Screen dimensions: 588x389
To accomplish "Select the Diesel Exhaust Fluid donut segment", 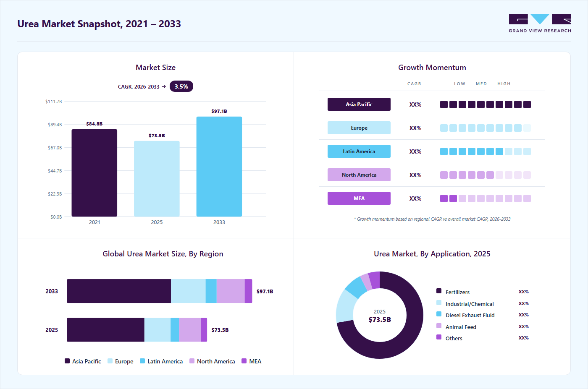I will click(357, 287).
